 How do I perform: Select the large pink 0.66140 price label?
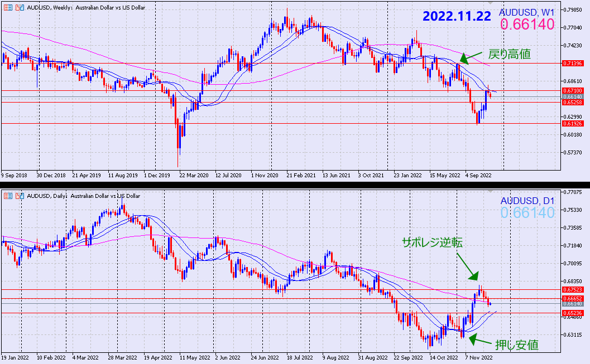coord(527,25)
